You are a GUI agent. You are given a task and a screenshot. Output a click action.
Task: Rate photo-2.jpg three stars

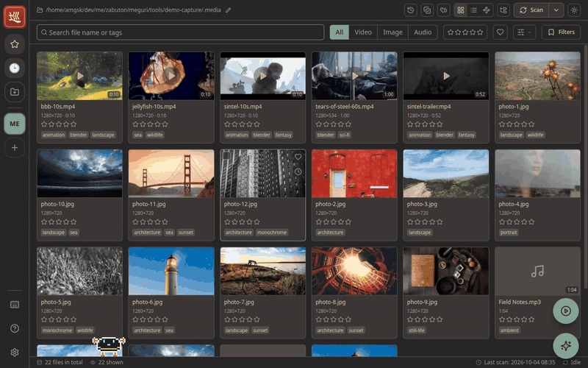pyautogui.click(x=334, y=222)
